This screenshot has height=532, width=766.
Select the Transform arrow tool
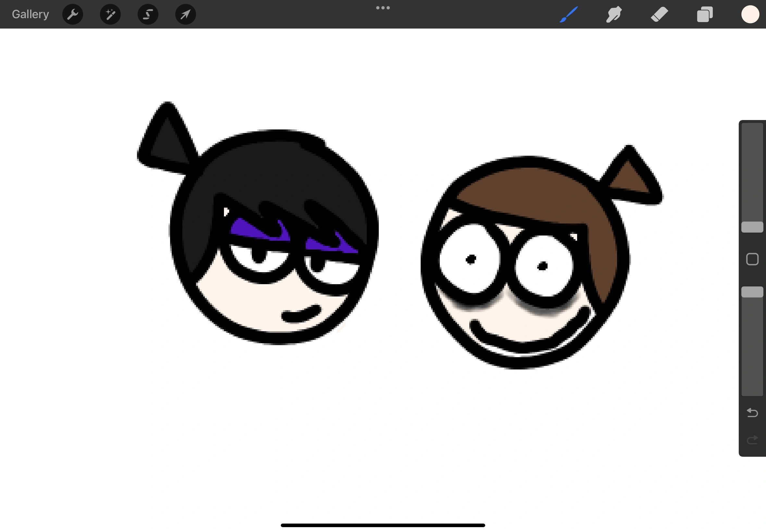(x=185, y=14)
